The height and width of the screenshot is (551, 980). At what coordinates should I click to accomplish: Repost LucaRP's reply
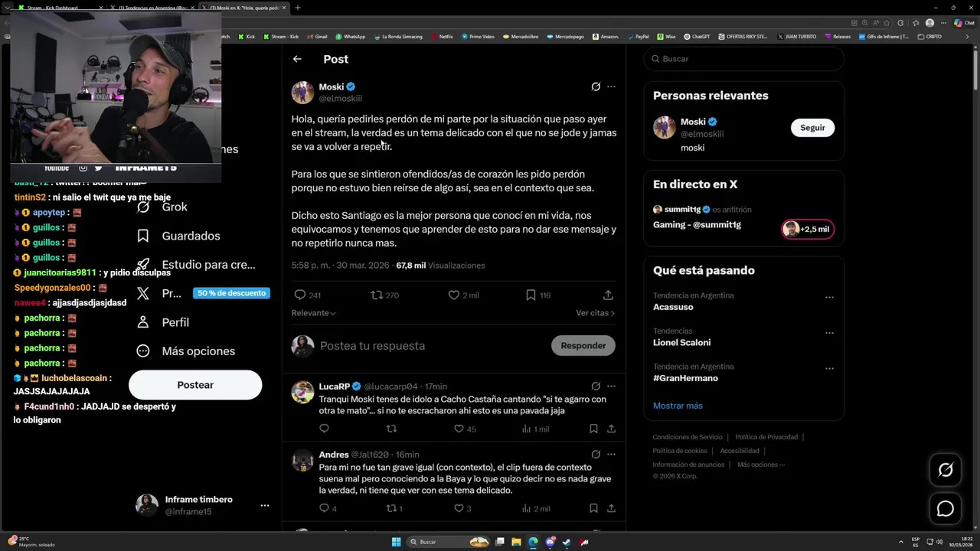[391, 429]
